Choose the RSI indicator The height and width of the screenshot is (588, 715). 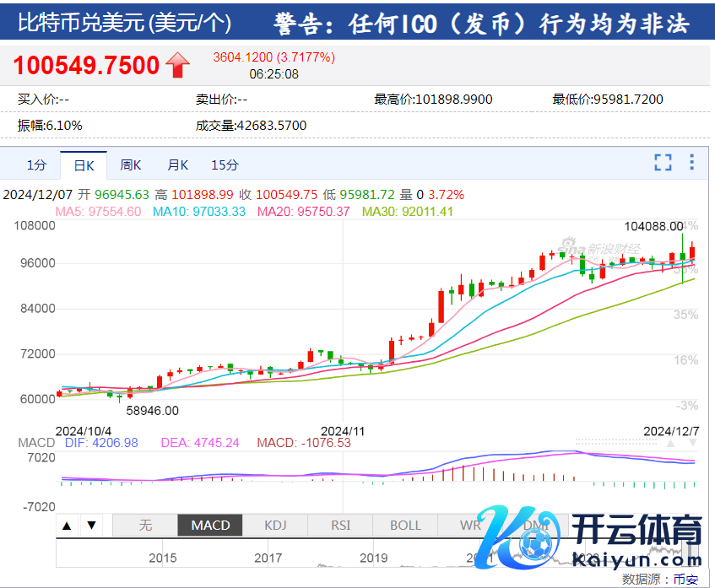pyautogui.click(x=340, y=526)
